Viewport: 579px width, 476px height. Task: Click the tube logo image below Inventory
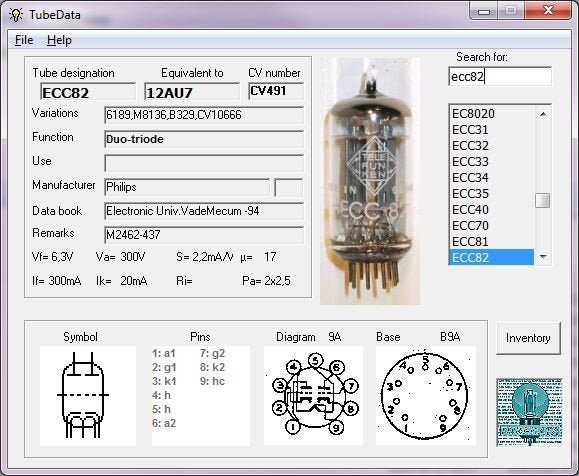[529, 412]
